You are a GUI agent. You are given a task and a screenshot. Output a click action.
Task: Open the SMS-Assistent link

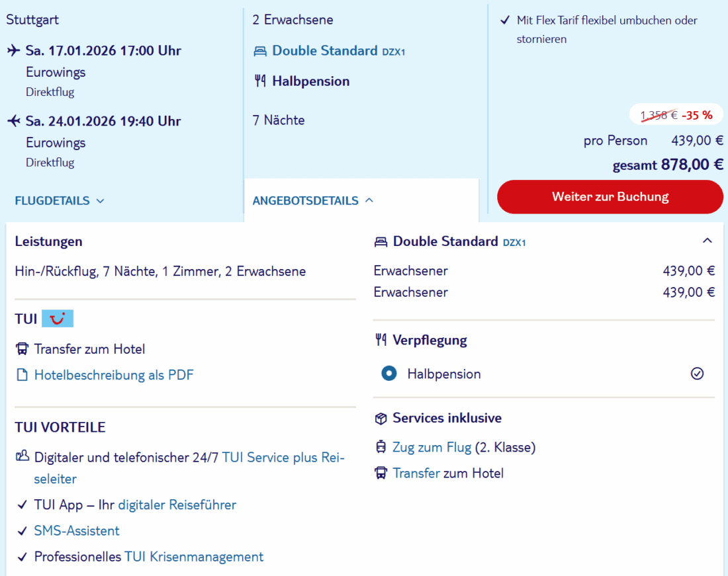point(77,531)
